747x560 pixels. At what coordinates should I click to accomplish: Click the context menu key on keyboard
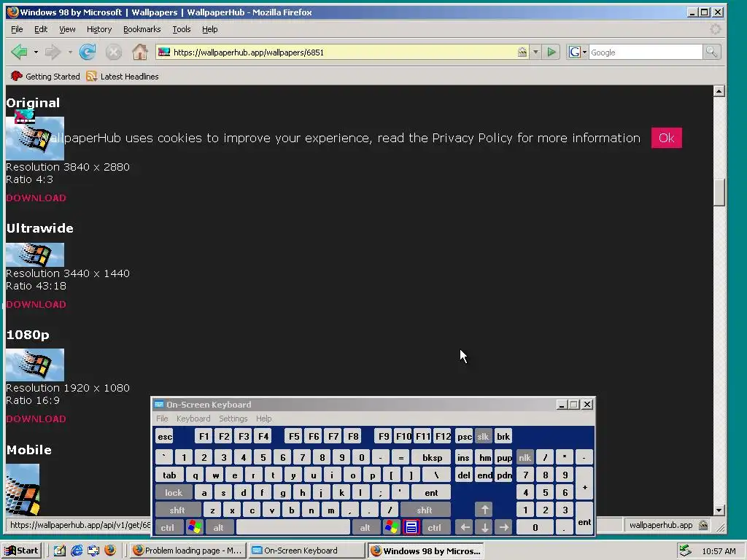point(411,527)
